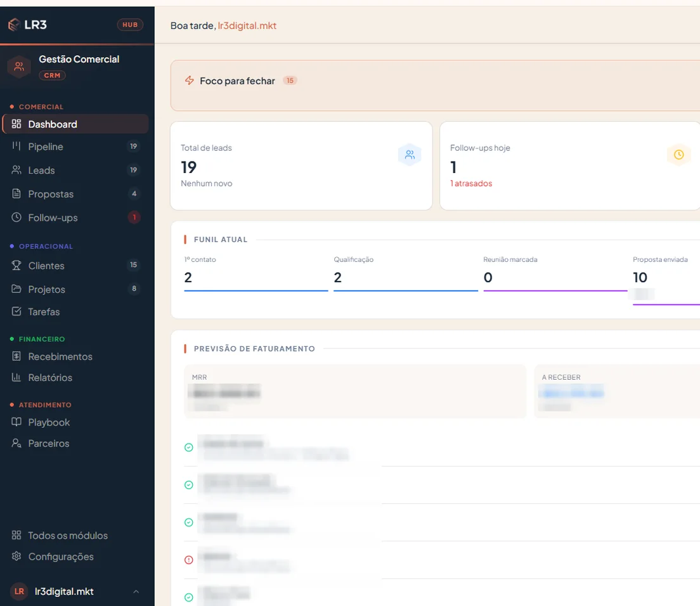Image resolution: width=700 pixels, height=606 pixels.
Task: Click the PREVISÃO DE FATURAMENTO heading
Action: tap(254, 349)
